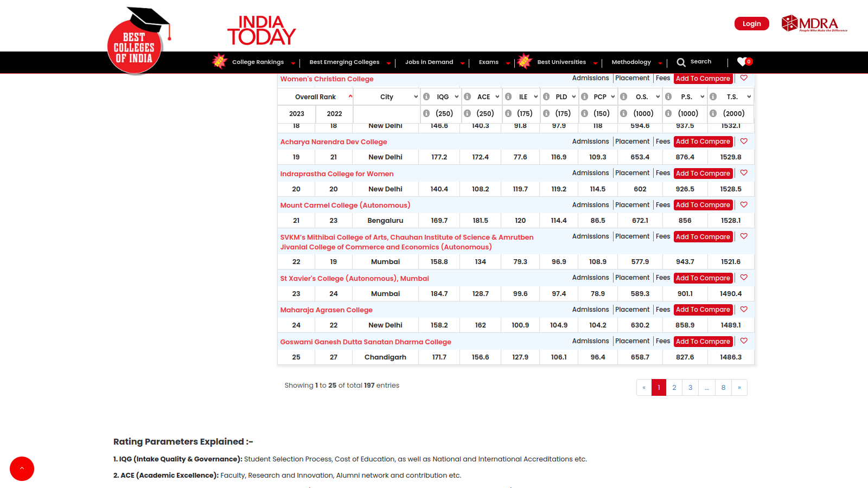868x488 pixels.
Task: Select current page 1 in pagination
Action: point(659,388)
